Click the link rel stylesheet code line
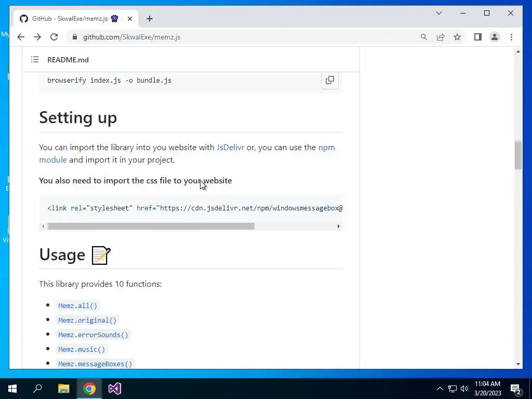 click(195, 208)
